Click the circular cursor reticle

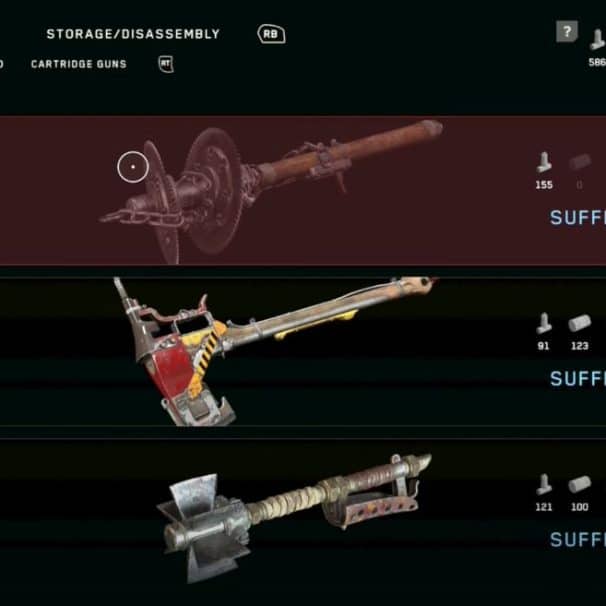click(133, 167)
